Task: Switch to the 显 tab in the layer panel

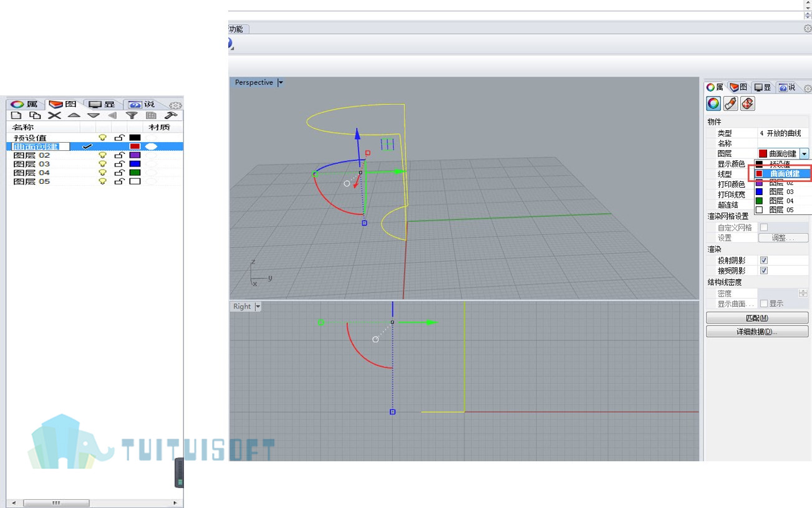Action: [x=104, y=104]
